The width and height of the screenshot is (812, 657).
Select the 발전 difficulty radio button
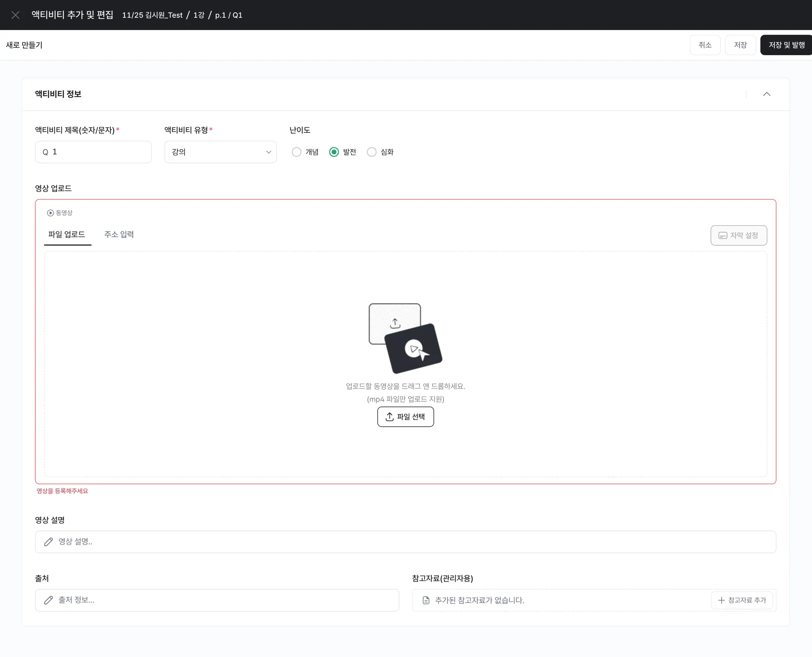334,152
